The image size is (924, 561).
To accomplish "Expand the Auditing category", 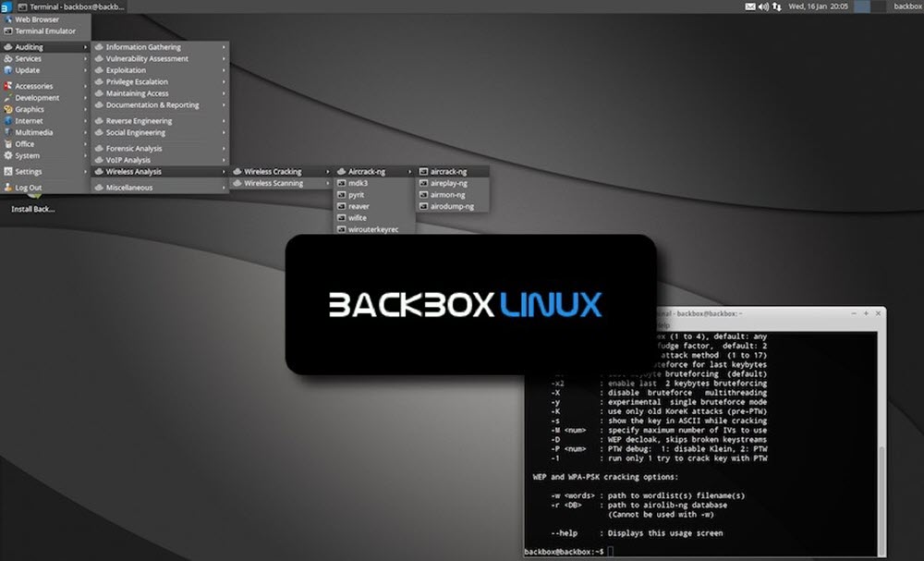I will 46,47.
